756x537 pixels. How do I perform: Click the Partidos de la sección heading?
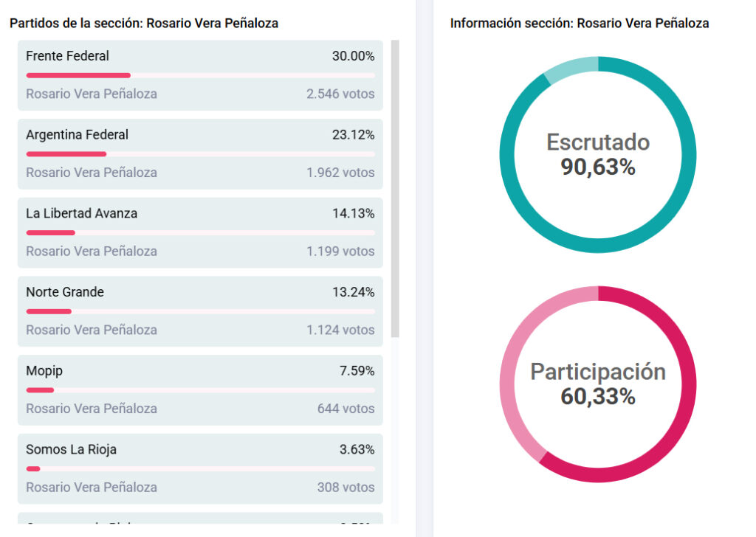[144, 23]
